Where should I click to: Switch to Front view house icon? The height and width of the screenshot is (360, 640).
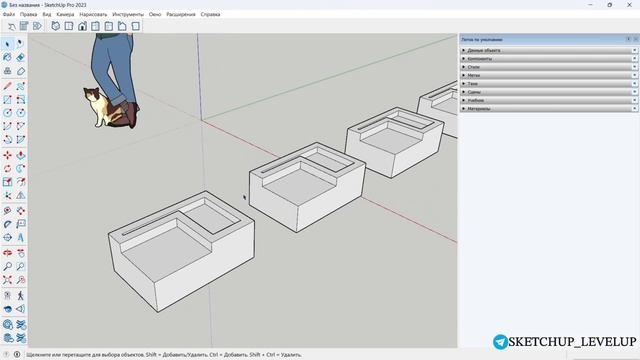[x=82, y=26]
